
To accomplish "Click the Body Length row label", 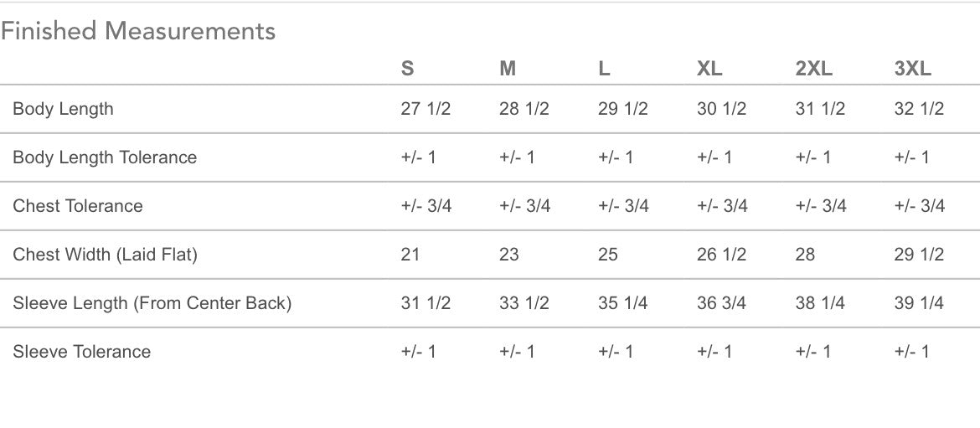I will (63, 109).
